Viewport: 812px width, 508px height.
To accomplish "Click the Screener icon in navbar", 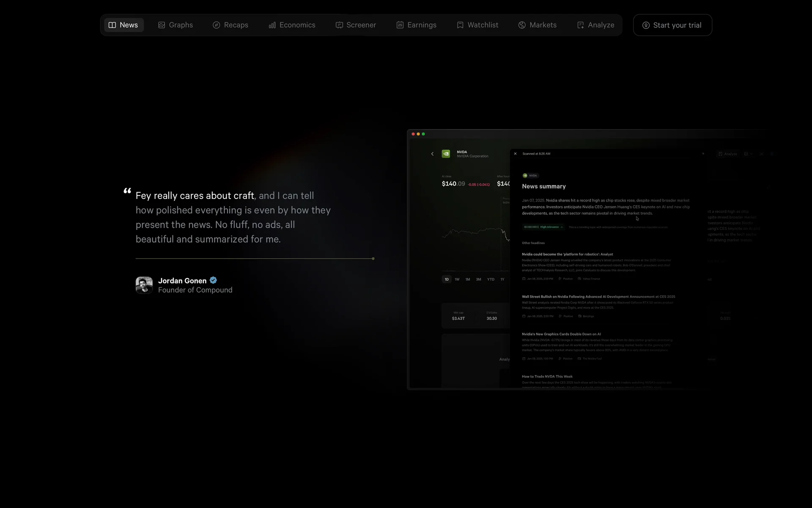I will pyautogui.click(x=339, y=25).
